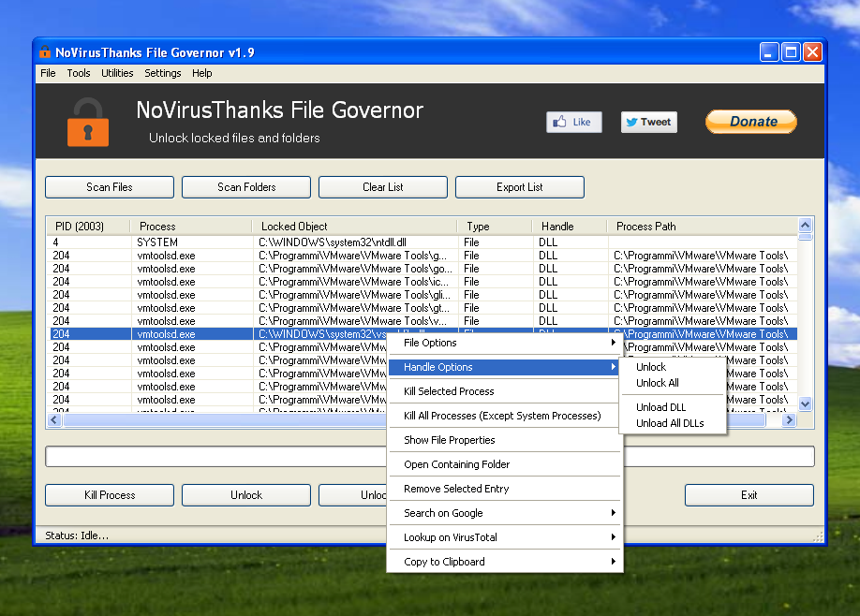Image resolution: width=860 pixels, height=616 pixels.
Task: Choose Kill All Processes (Except System Processes)
Action: (505, 416)
